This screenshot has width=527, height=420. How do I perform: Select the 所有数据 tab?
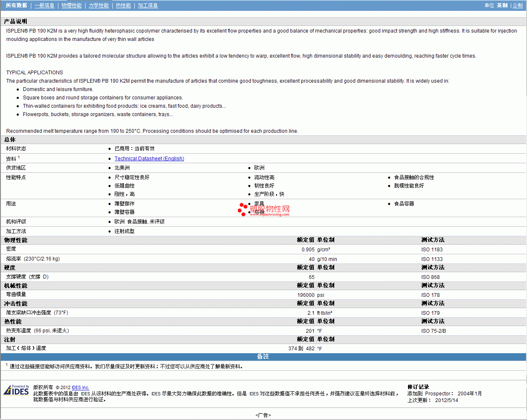pyautogui.click(x=16, y=5)
